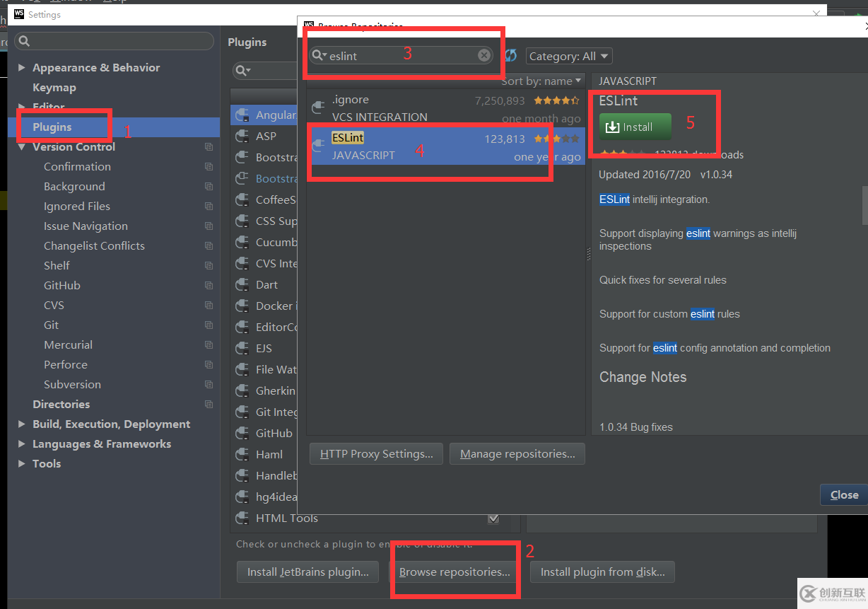Click the ASP plugin icon
This screenshot has height=609, width=868.
[242, 136]
